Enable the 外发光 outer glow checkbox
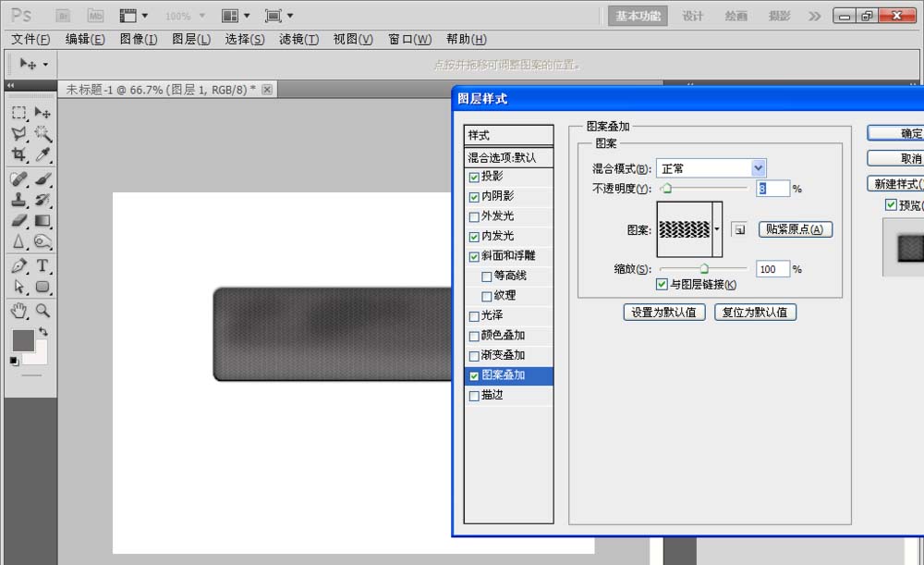Screen dimensions: 924x565 [474, 216]
